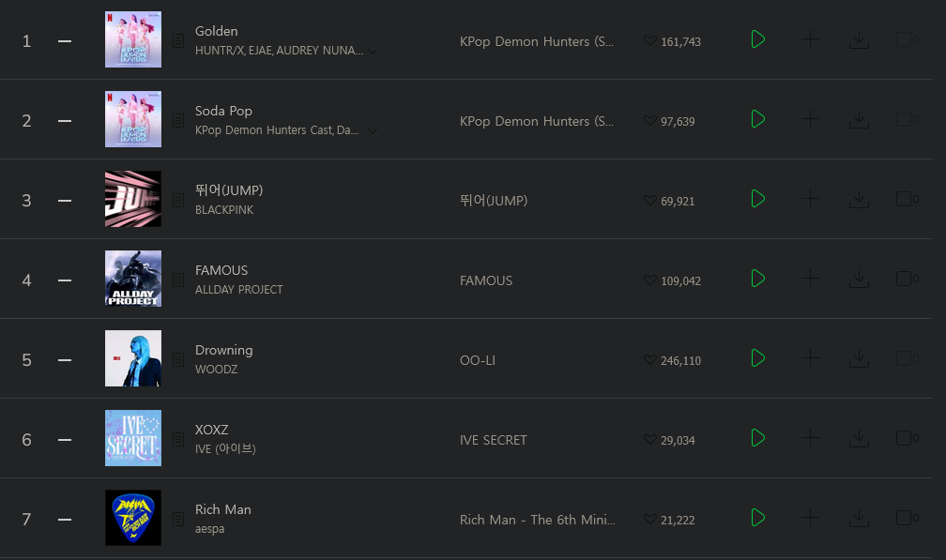
Task: Like Golden with the heart icon
Action: [649, 41]
